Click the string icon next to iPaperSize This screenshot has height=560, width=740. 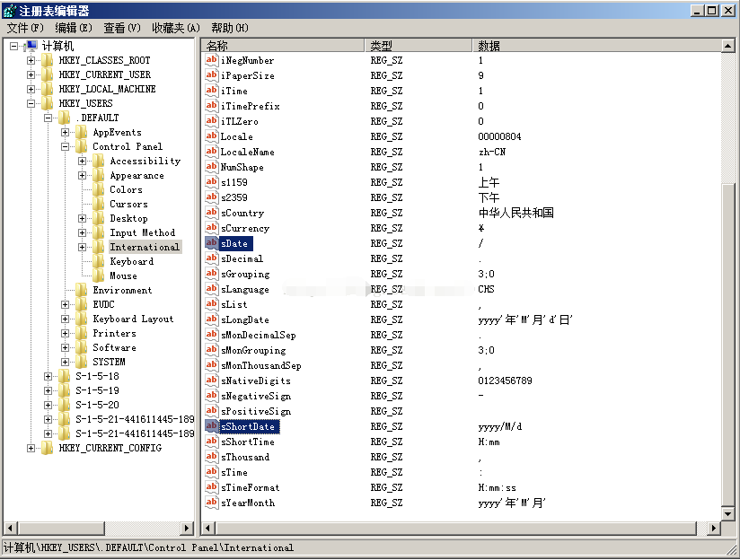[211, 75]
